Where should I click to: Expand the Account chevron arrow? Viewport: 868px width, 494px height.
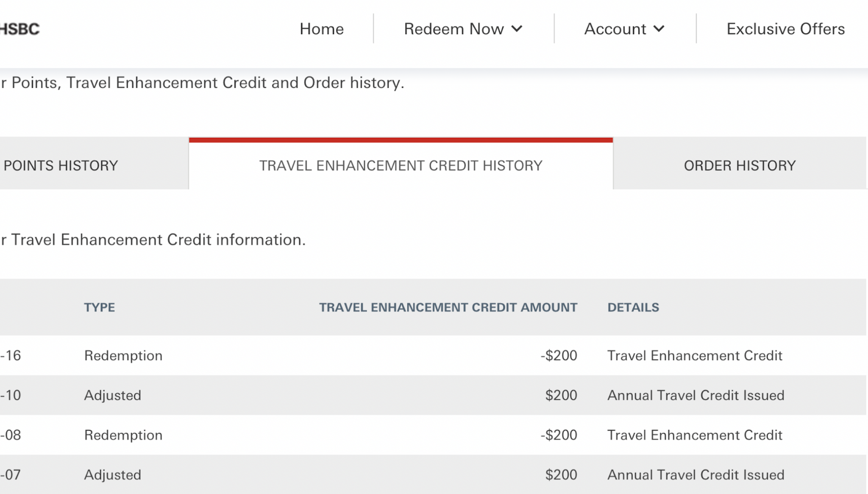tap(659, 29)
